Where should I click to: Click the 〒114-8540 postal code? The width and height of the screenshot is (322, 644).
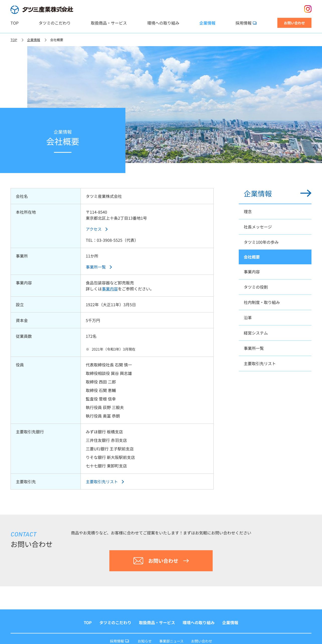[97, 212]
